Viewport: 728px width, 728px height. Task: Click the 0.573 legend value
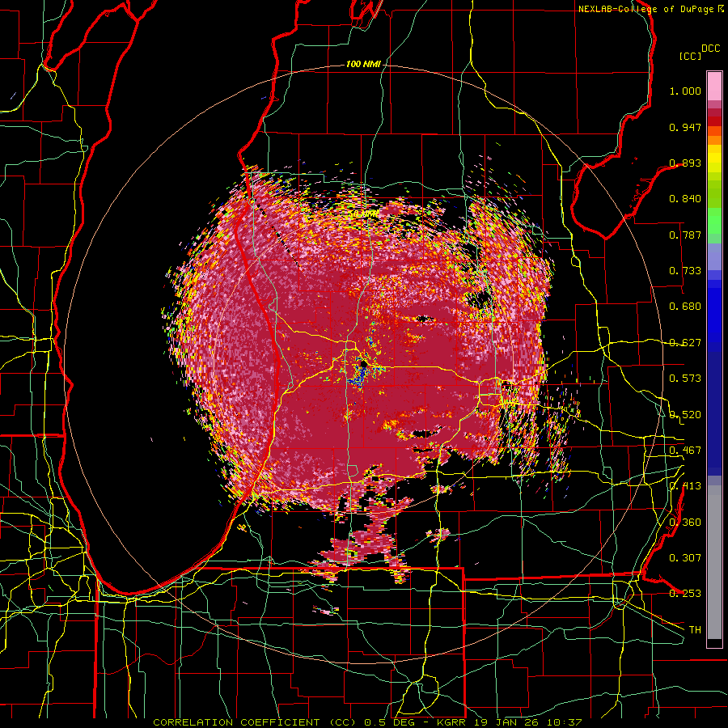coord(685,379)
